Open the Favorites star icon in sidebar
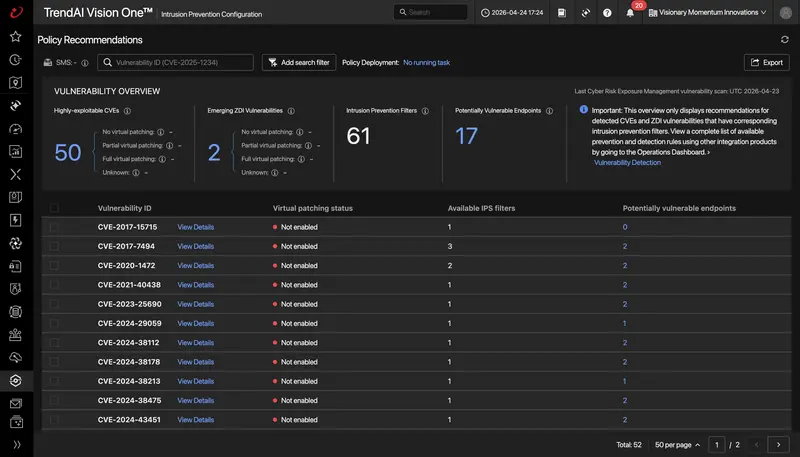The height and width of the screenshot is (457, 800). (16, 36)
